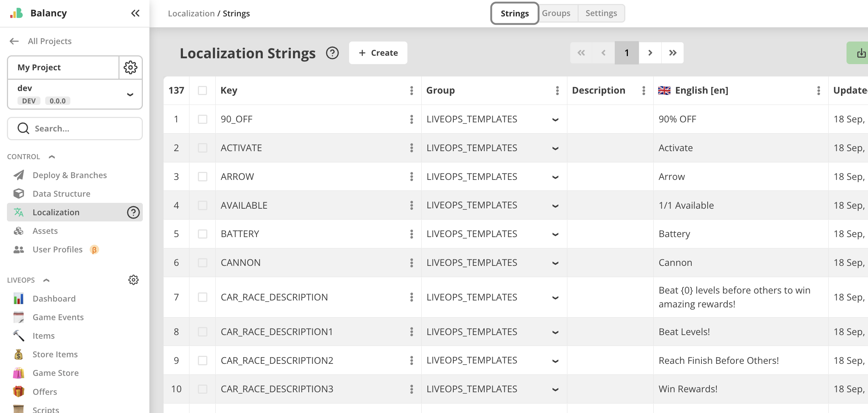Open the Settings tab
The width and height of the screenshot is (868, 413).
[x=601, y=13]
